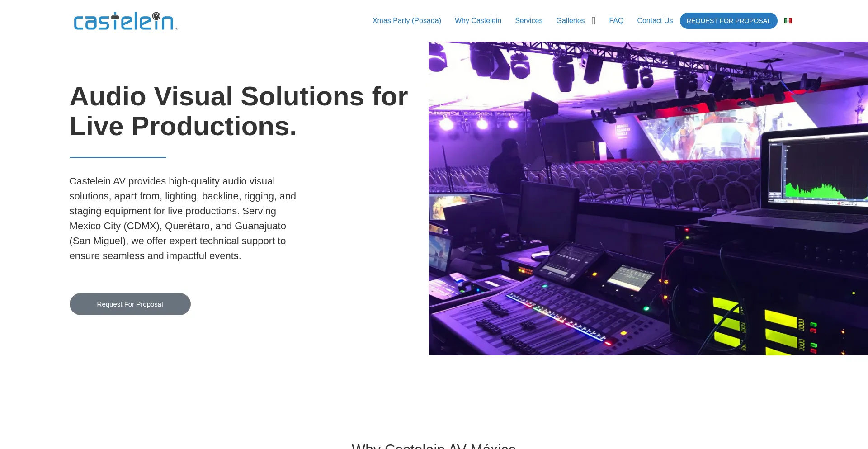Open the Xmas Party (Posada) page
Viewport: 868px width, 449px height.
406,21
